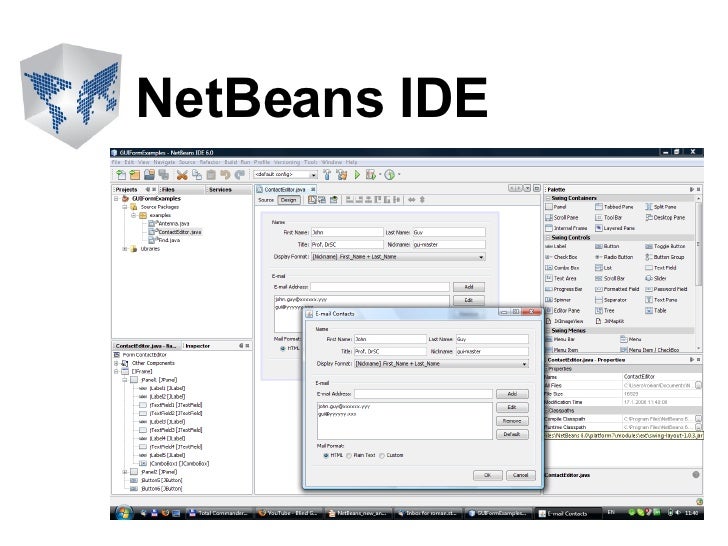Click the Windows Start orb

pos(124,513)
